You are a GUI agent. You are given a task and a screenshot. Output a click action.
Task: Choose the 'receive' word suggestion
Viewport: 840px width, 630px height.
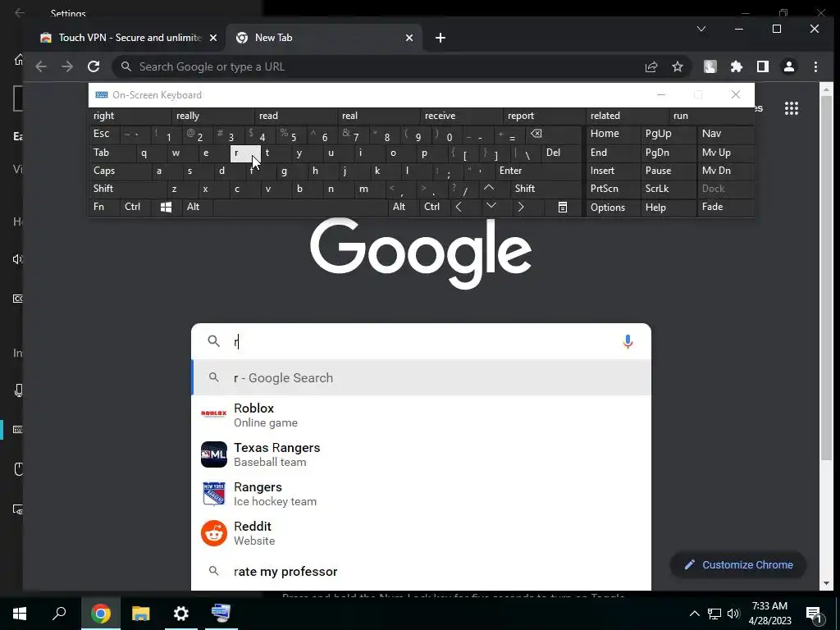pos(461,116)
